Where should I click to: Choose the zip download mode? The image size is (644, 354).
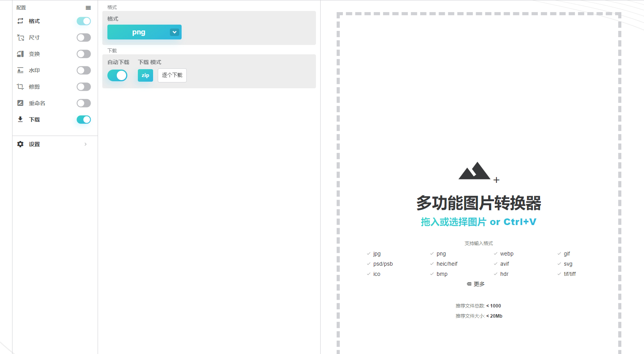(145, 75)
